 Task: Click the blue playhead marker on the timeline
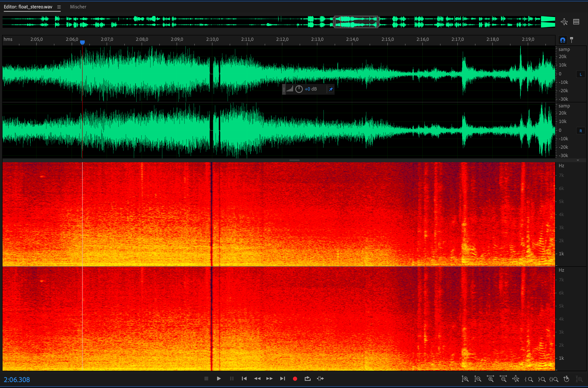pyautogui.click(x=82, y=43)
